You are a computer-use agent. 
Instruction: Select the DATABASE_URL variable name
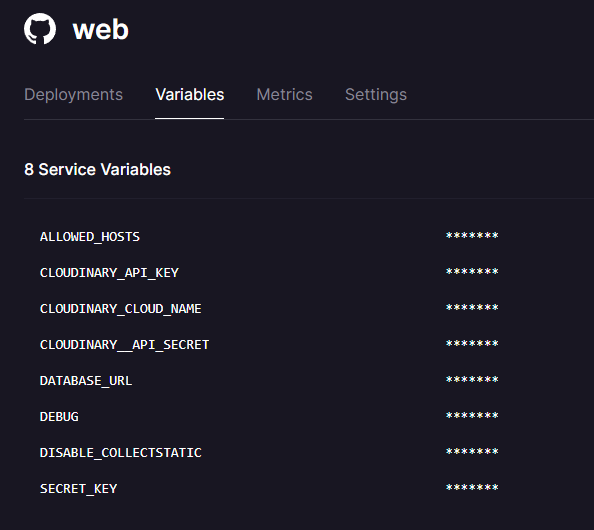86,381
